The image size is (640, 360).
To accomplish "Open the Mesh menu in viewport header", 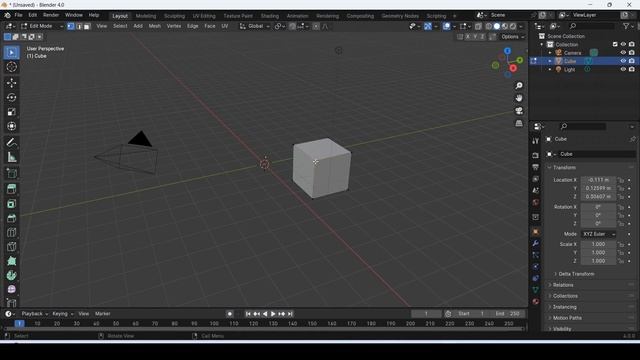I will [x=155, y=26].
